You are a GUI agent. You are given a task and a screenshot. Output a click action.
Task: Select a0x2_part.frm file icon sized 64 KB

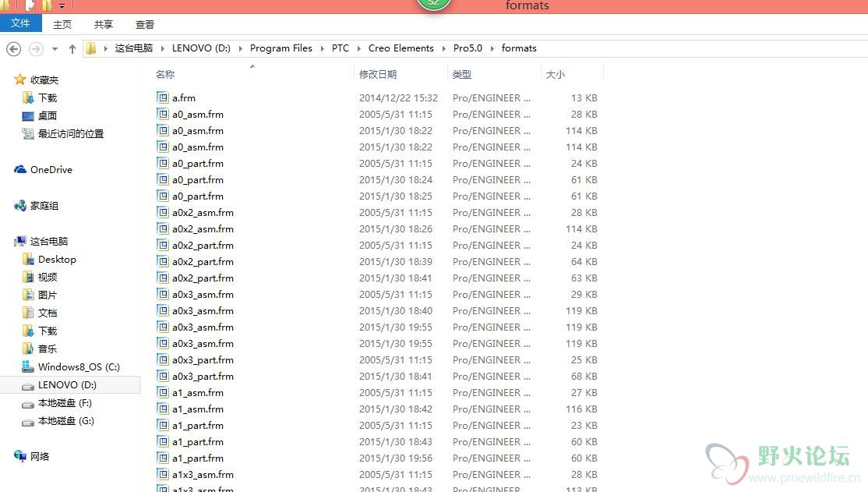coord(162,261)
